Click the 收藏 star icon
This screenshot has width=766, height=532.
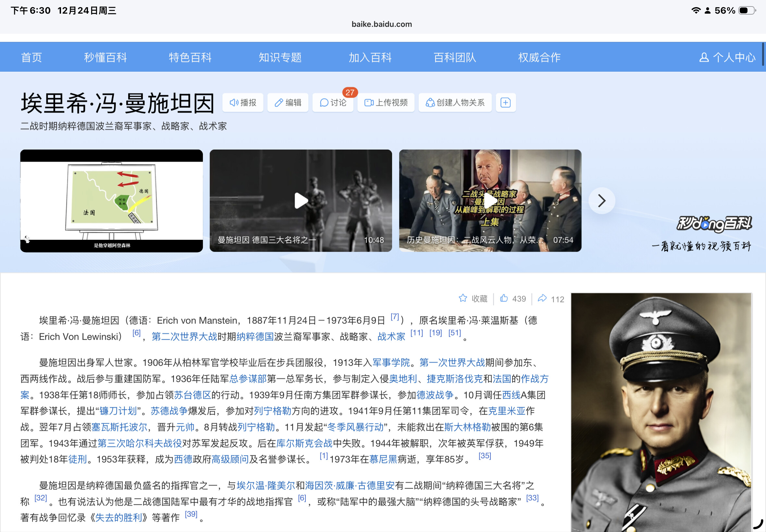tap(463, 298)
